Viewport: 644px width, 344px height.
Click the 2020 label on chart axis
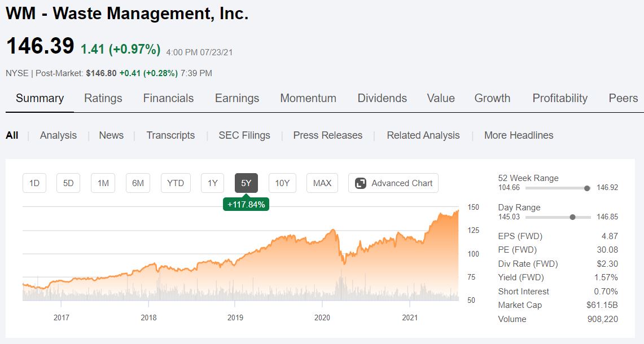point(322,317)
